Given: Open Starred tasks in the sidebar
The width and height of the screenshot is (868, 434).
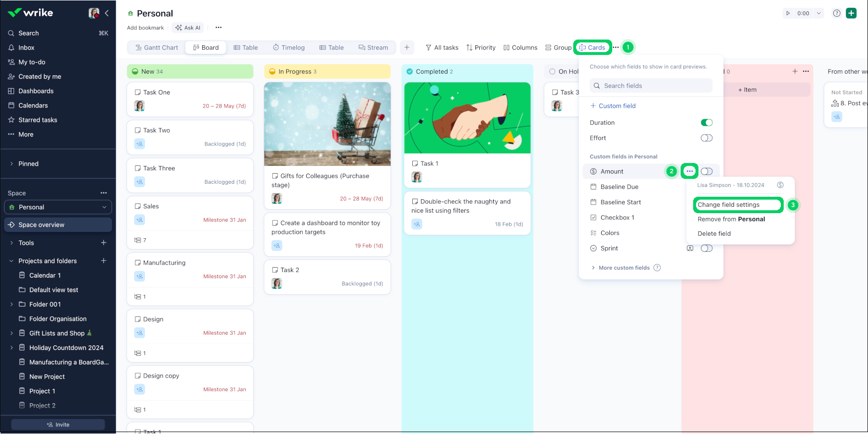Looking at the screenshot, I should pos(38,120).
